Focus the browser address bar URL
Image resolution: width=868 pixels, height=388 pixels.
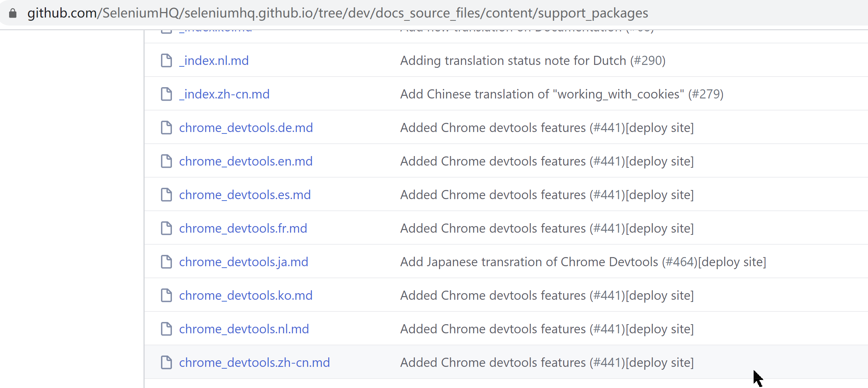[338, 13]
